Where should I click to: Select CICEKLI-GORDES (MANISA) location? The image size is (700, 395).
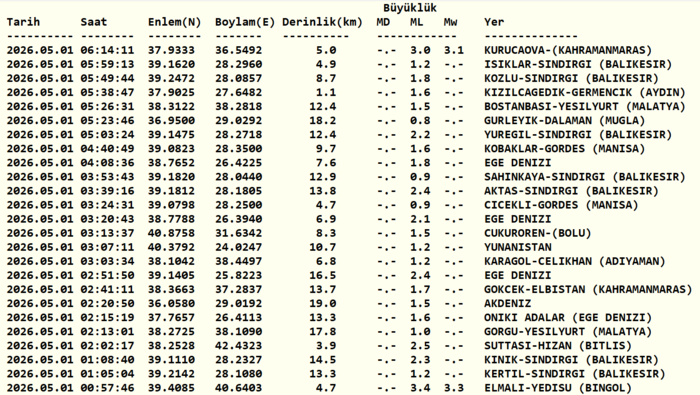561,205
